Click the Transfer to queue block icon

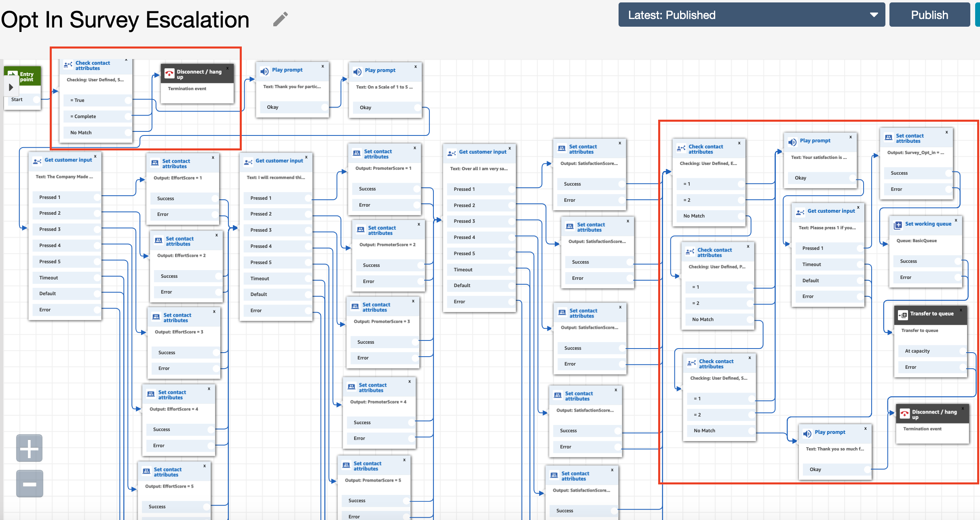pyautogui.click(x=903, y=315)
